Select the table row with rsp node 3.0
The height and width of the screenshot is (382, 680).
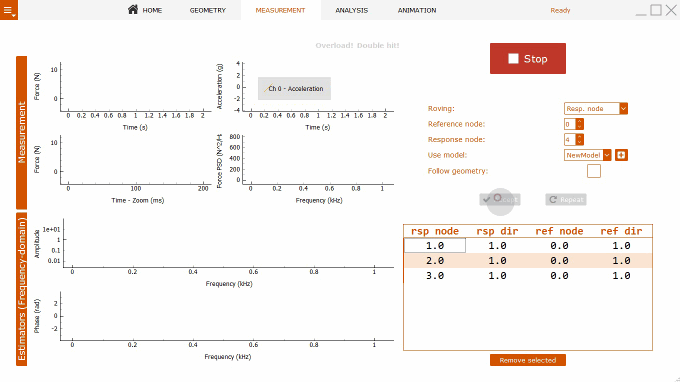528,276
